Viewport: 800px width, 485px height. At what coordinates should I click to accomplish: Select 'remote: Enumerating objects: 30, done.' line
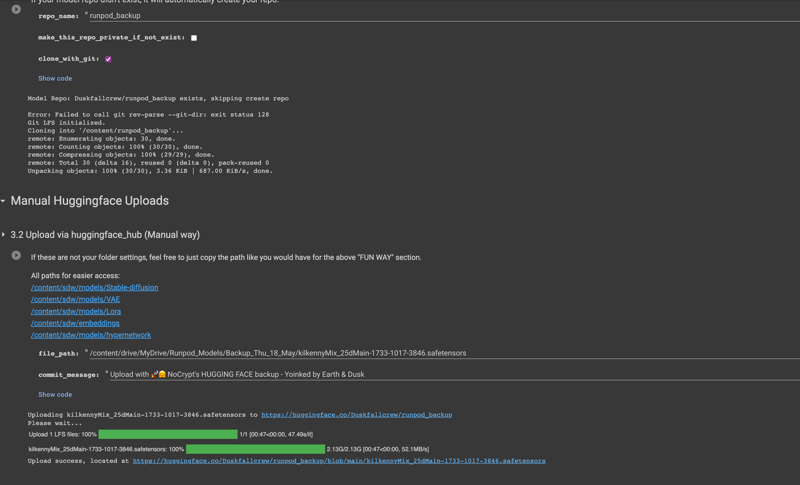coord(102,139)
